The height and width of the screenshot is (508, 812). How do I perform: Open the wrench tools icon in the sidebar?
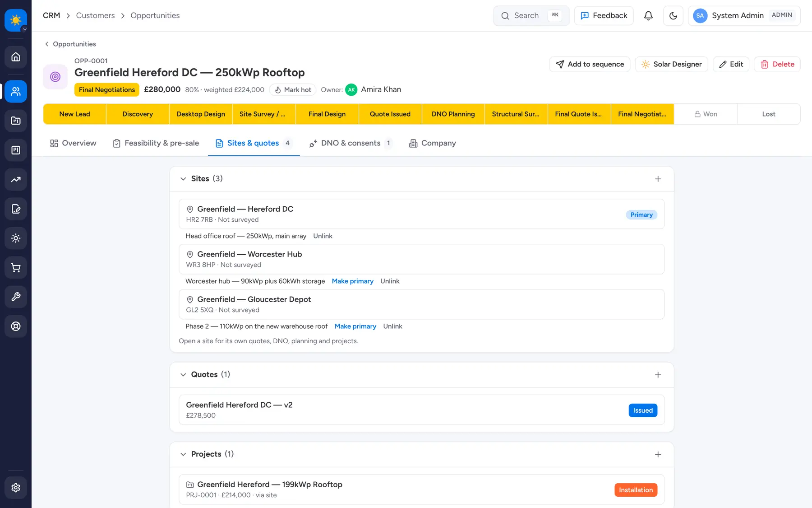16,297
